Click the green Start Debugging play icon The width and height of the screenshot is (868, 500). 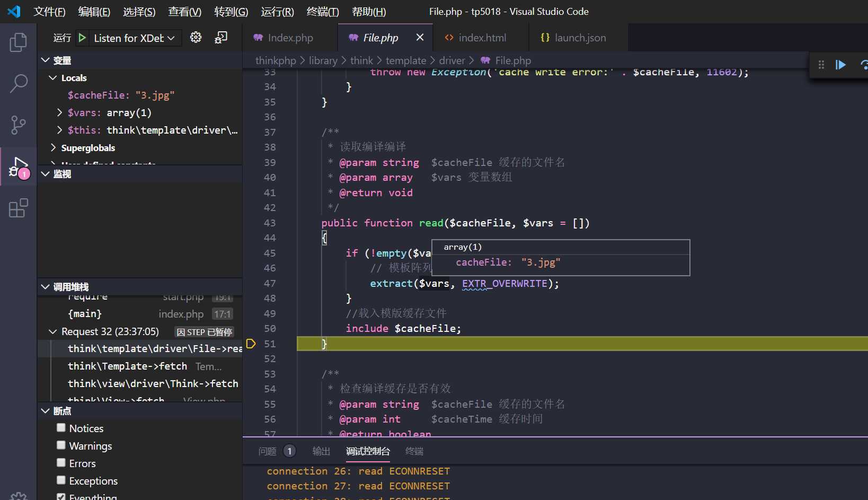pyautogui.click(x=82, y=38)
